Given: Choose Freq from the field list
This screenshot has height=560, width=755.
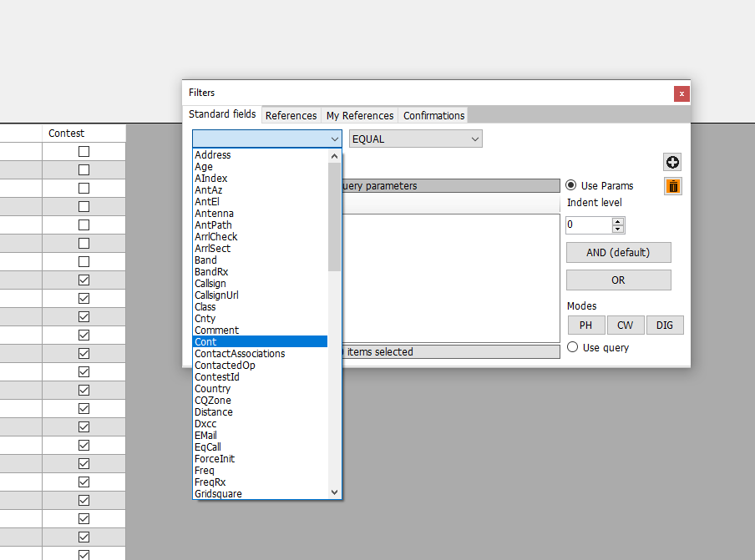Looking at the screenshot, I should pyautogui.click(x=260, y=470).
